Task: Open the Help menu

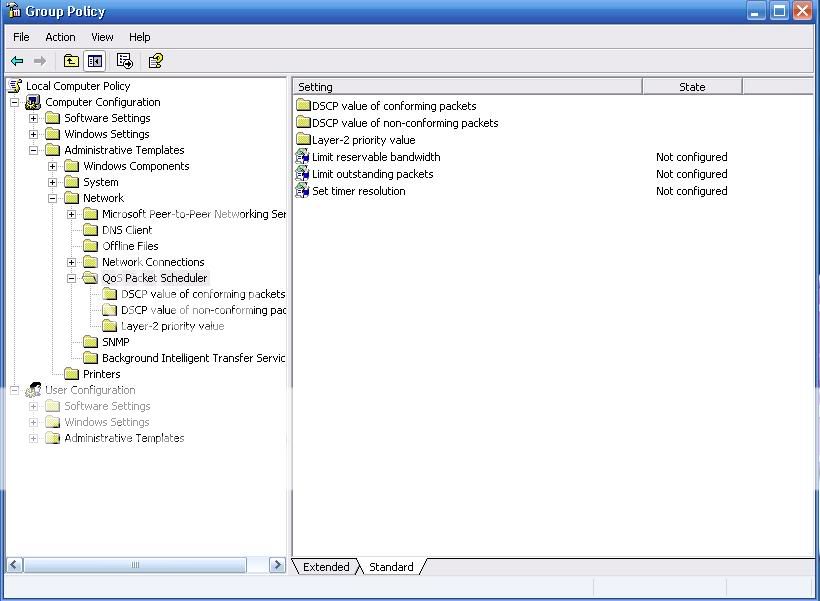Action: click(140, 37)
